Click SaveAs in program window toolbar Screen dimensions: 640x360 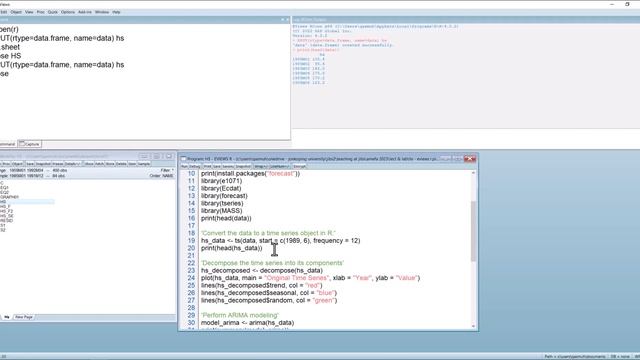point(228,167)
